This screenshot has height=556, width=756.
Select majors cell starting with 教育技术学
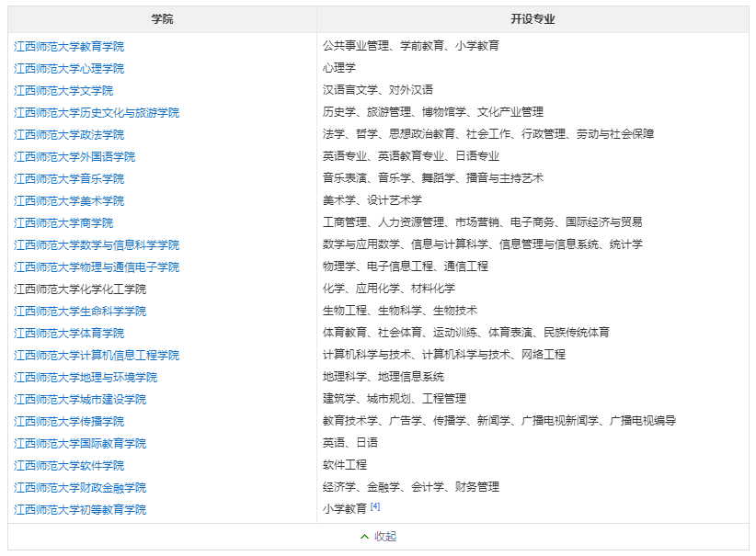click(x=499, y=421)
